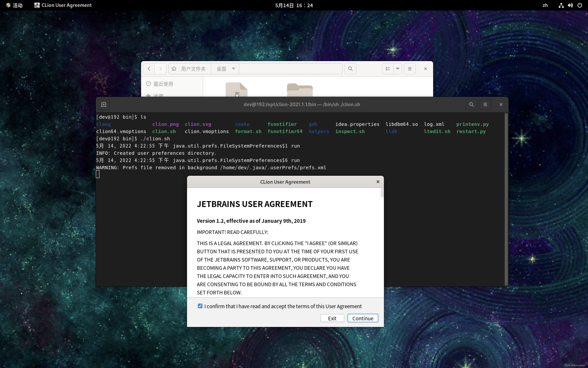The image size is (588, 368).
Task: Click the empty file manager path field
Action: 291,69
